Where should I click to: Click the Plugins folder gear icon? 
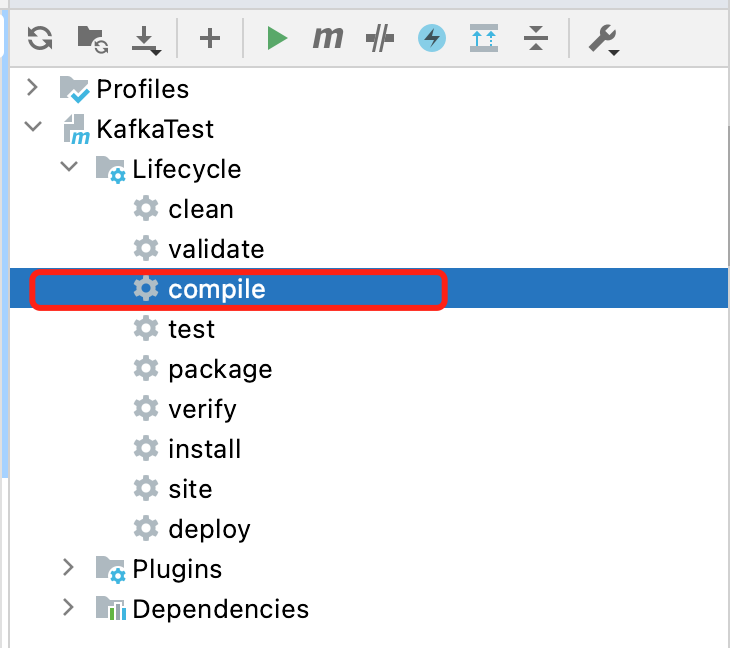pos(110,570)
